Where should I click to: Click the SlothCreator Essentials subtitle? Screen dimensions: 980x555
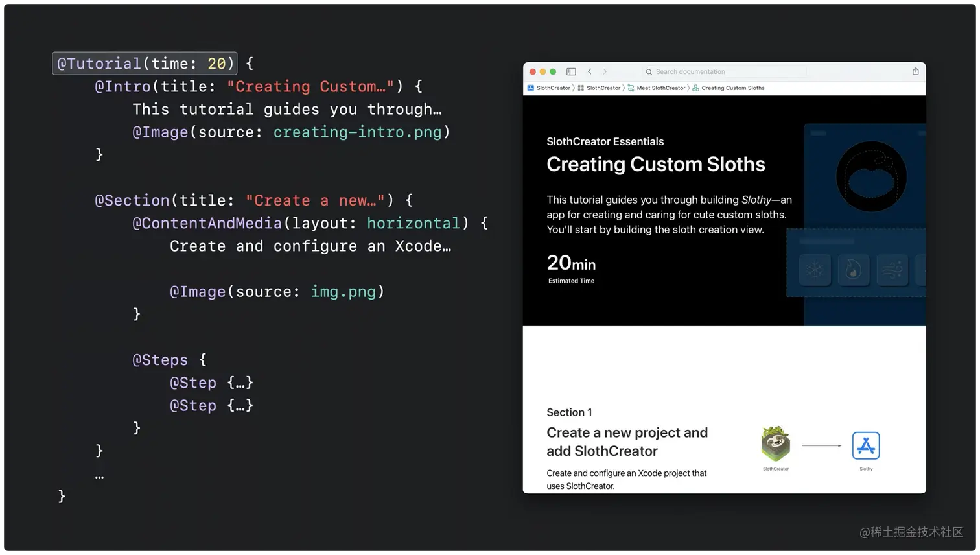click(x=605, y=141)
